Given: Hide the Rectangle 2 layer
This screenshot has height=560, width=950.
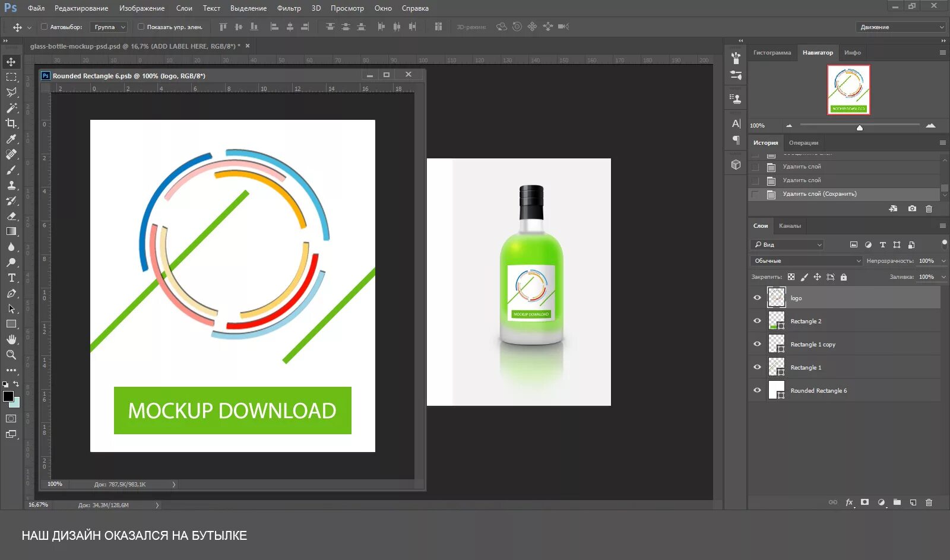Looking at the screenshot, I should pyautogui.click(x=757, y=321).
